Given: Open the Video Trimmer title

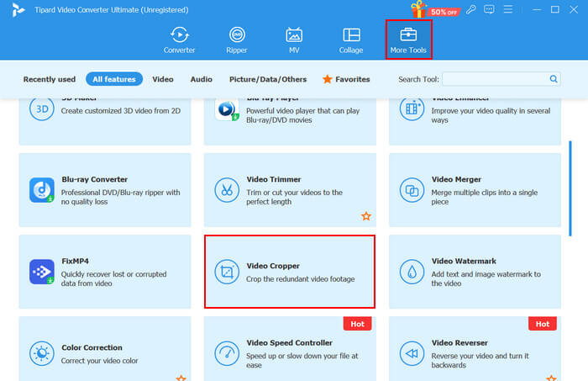Looking at the screenshot, I should [x=274, y=179].
